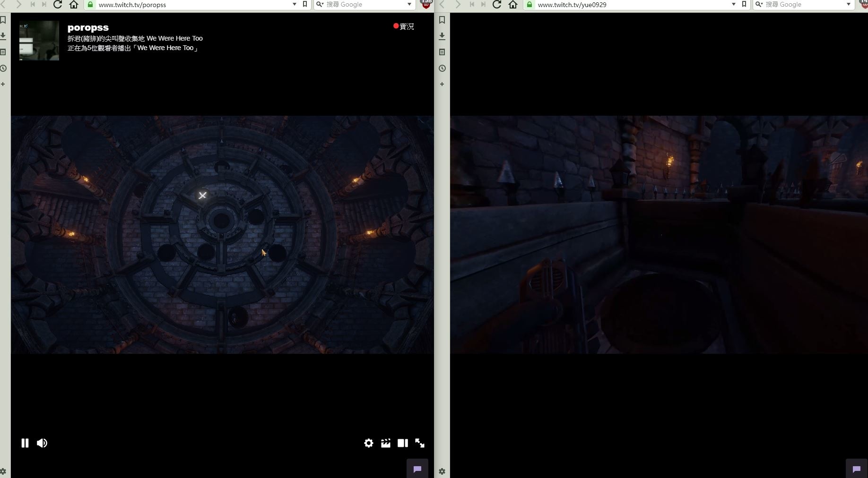Open Notes panel in poropss window sidebar
The image size is (868, 478).
tap(3, 52)
